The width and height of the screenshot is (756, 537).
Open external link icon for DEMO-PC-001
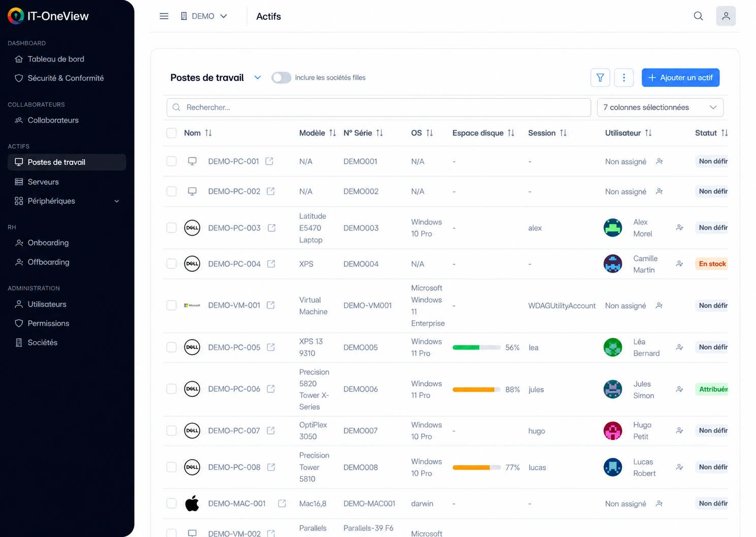[x=269, y=161]
